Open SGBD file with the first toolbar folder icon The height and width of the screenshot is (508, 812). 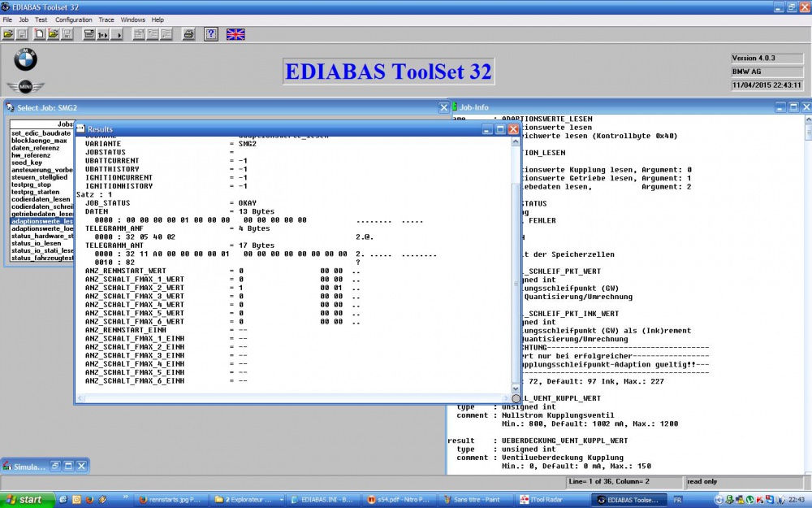pyautogui.click(x=8, y=34)
